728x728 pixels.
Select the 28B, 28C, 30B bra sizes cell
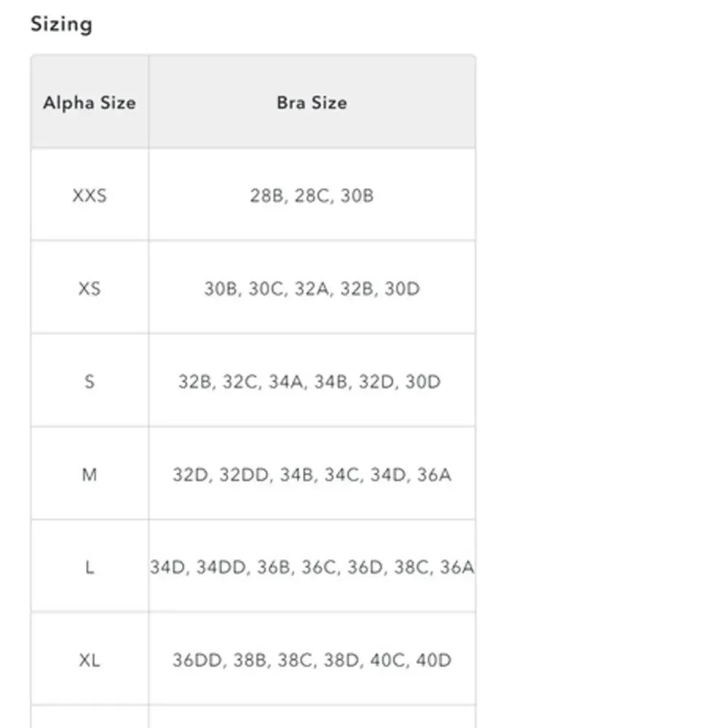click(x=312, y=195)
